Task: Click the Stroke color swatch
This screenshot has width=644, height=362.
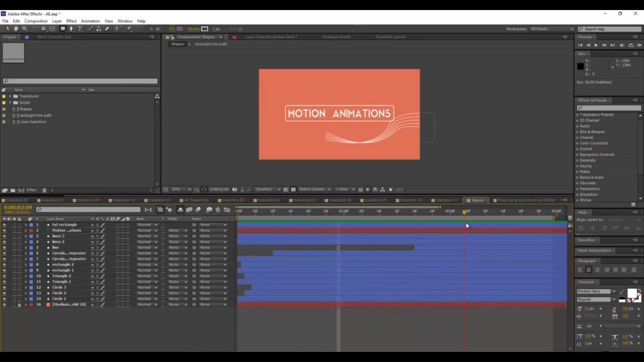Action: (x=204, y=29)
